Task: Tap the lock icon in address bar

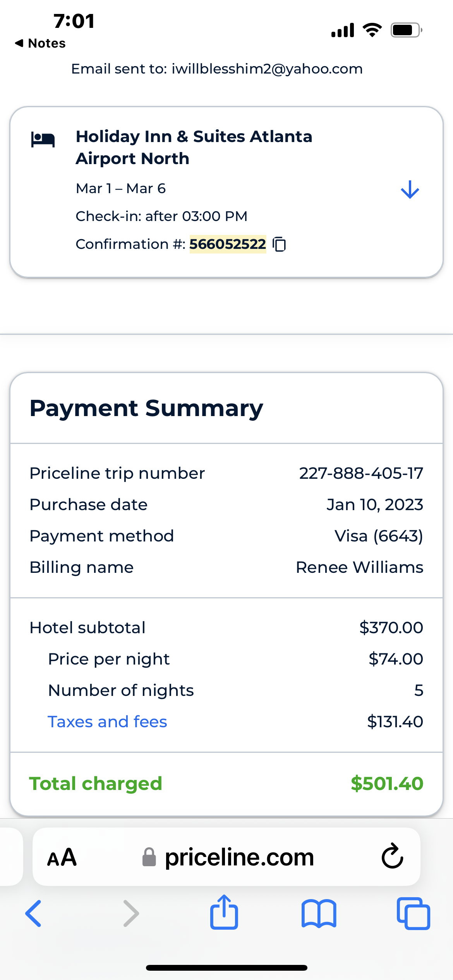Action: pos(149,857)
